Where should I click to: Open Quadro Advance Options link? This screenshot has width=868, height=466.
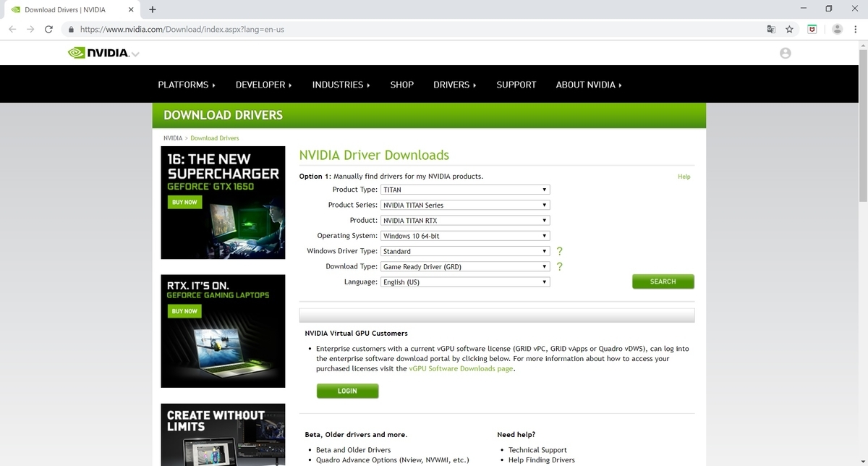(x=392, y=460)
